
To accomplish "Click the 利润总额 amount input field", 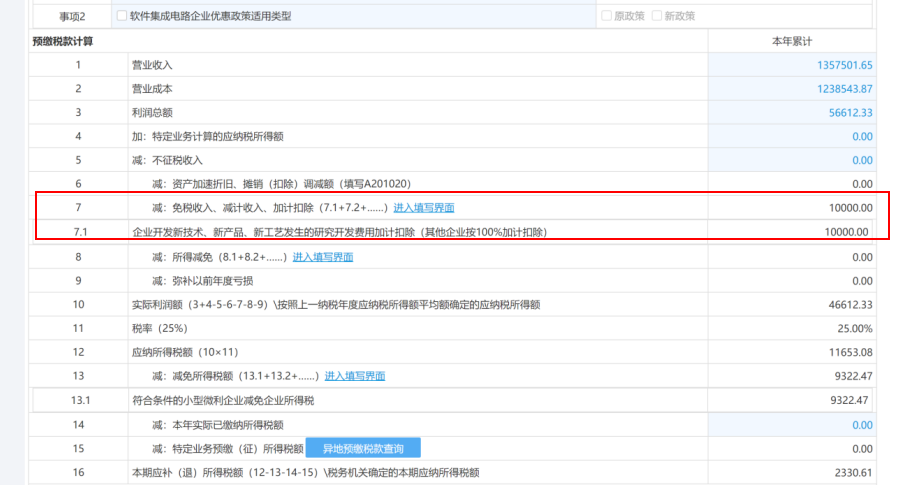I will click(x=792, y=113).
